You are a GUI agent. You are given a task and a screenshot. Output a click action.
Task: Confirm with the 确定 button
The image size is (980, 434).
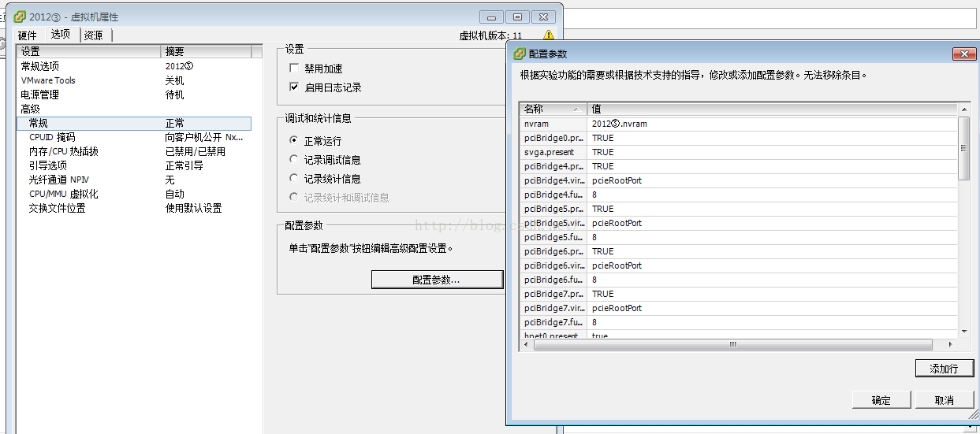(881, 400)
